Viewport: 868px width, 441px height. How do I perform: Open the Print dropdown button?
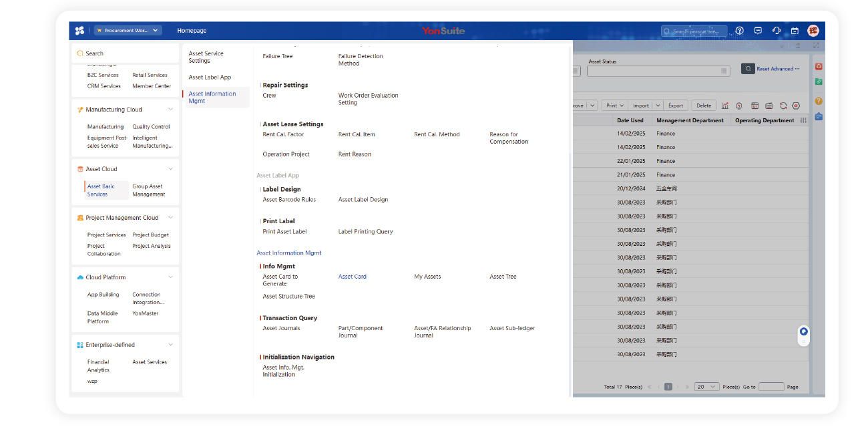click(614, 106)
